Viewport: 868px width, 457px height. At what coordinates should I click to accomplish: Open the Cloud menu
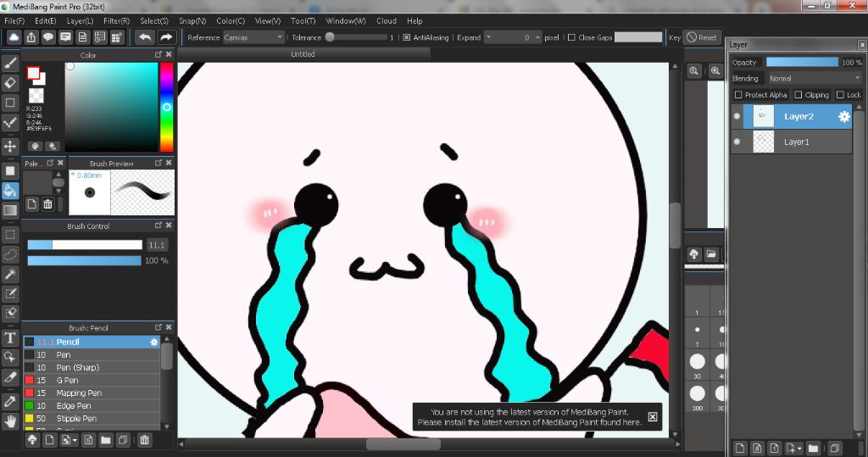[x=387, y=20]
